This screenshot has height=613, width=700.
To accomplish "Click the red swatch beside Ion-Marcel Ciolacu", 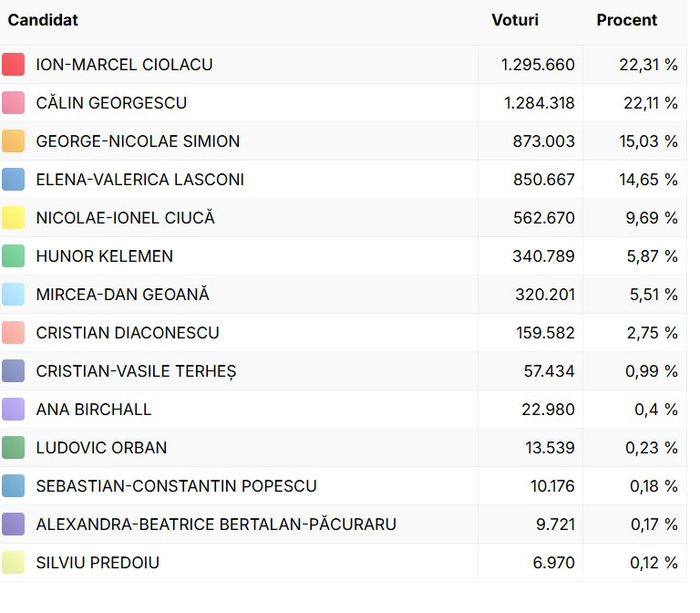I will tap(13, 65).
